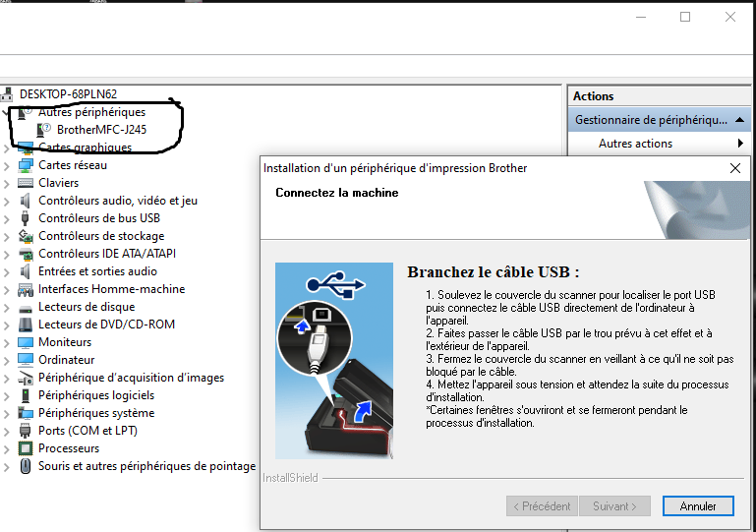Click the BrotherMFC-J245 unknown device icon
756x532 pixels.
point(44,130)
